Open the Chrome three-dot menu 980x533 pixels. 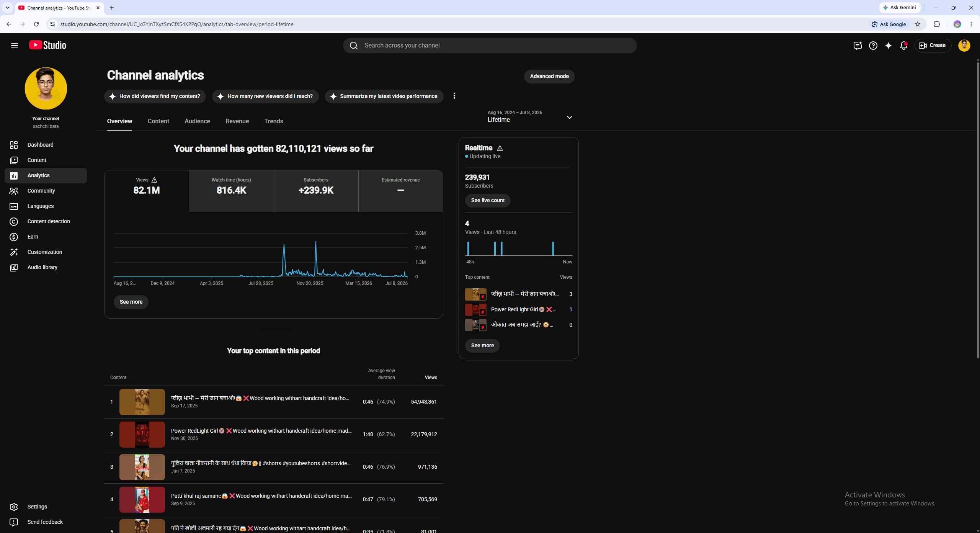point(971,24)
